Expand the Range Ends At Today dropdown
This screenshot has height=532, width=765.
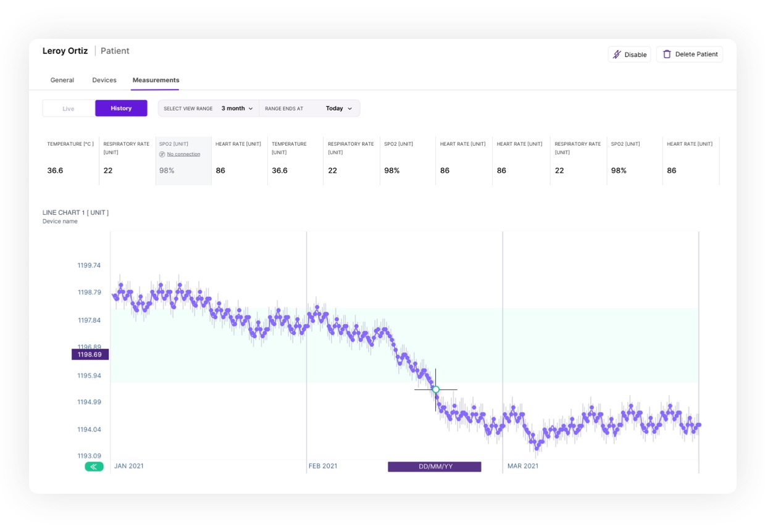click(338, 109)
